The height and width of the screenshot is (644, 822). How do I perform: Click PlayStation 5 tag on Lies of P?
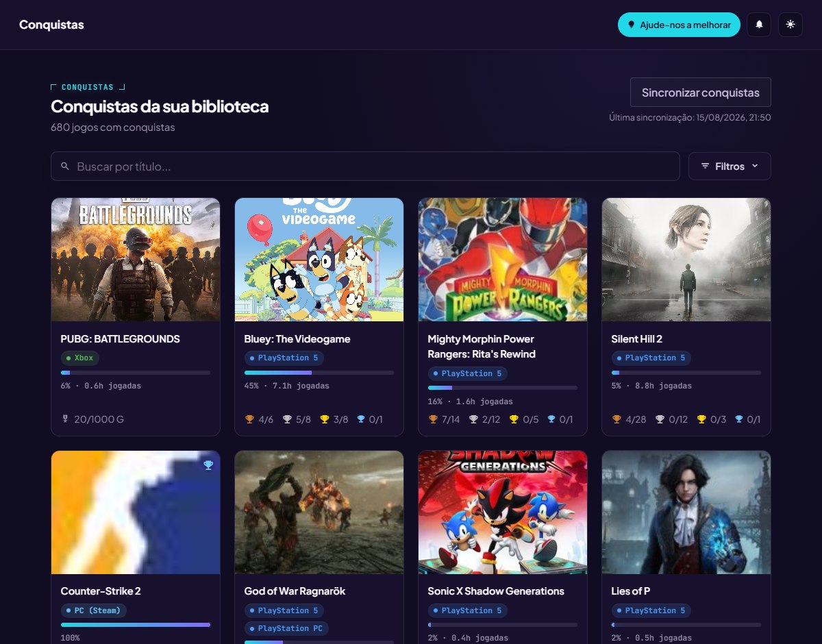651,610
